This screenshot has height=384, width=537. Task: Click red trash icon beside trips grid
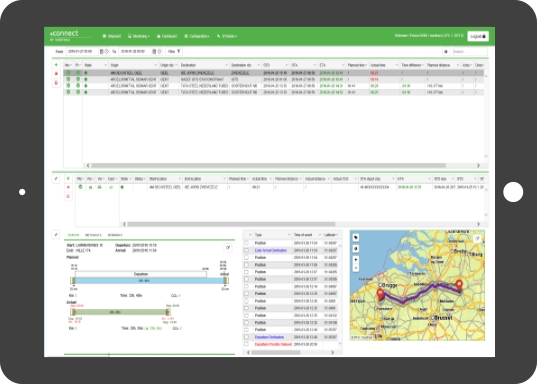tap(68, 196)
